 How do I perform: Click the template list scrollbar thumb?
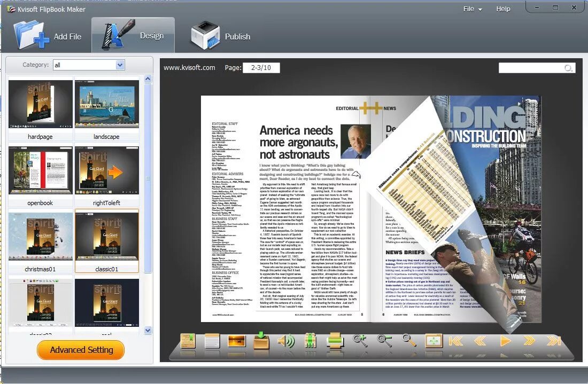(x=148, y=178)
